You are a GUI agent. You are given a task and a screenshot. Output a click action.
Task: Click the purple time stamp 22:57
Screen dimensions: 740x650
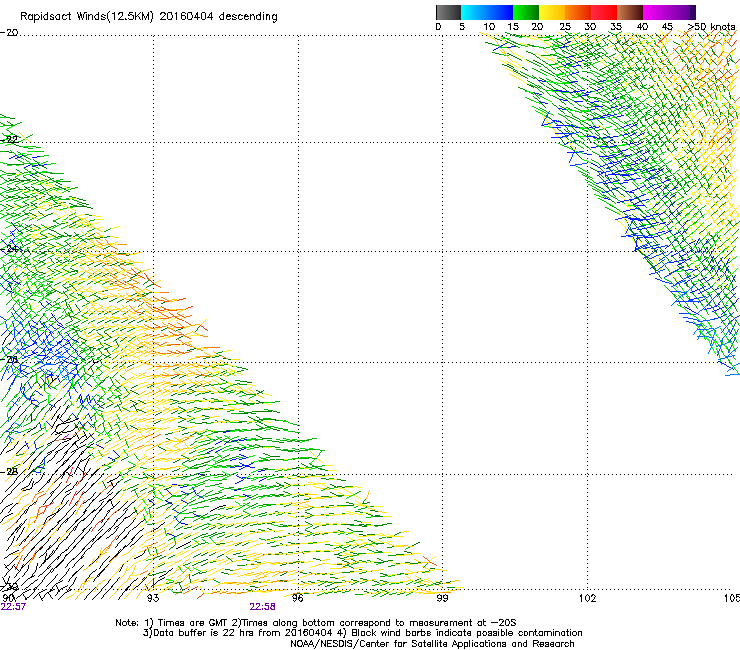tap(13, 607)
